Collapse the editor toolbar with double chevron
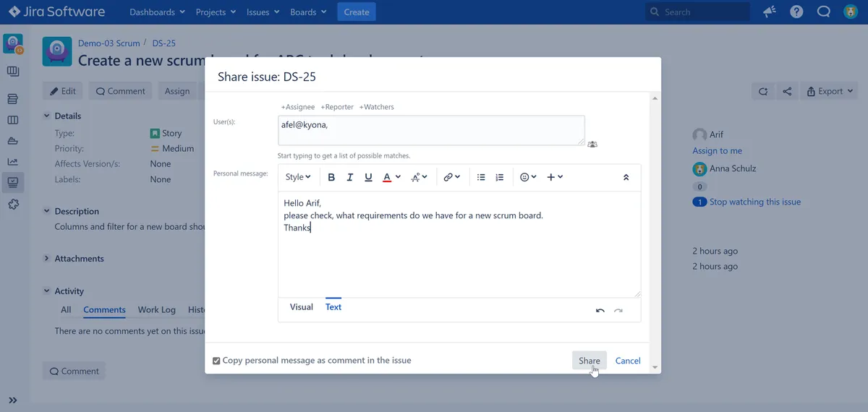The height and width of the screenshot is (412, 868). point(626,177)
